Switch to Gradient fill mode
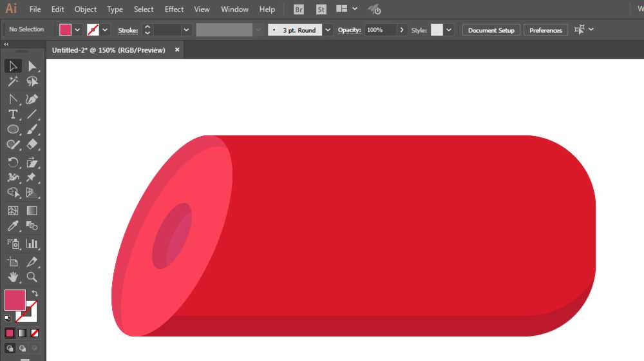 click(x=22, y=333)
